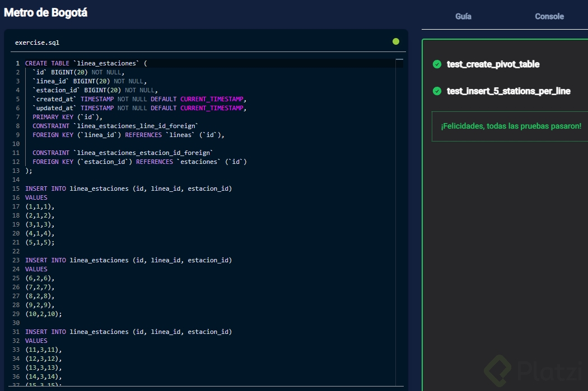Click the green status dot in editor header
Image resolution: width=588 pixels, height=391 pixels.
(396, 41)
